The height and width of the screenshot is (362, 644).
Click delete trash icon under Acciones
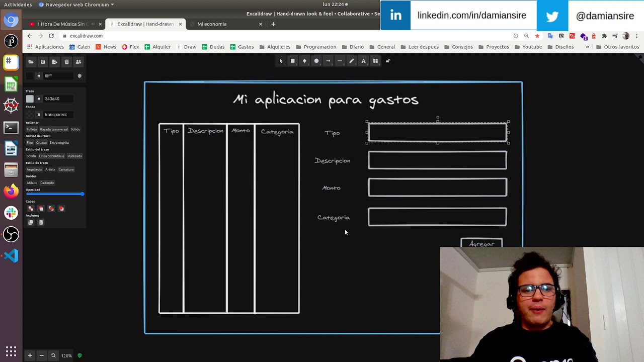point(41,222)
